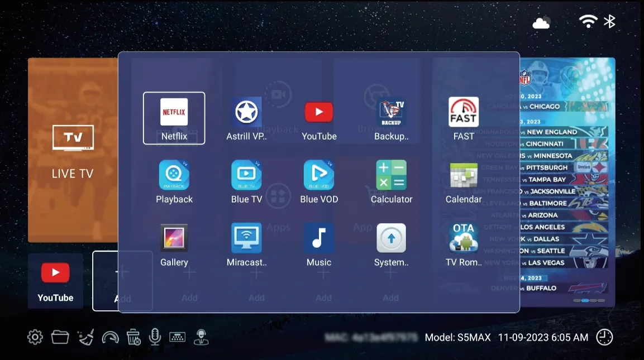644x360 pixels.
Task: Open Bluetooth settings from status icon
Action: pyautogui.click(x=609, y=21)
